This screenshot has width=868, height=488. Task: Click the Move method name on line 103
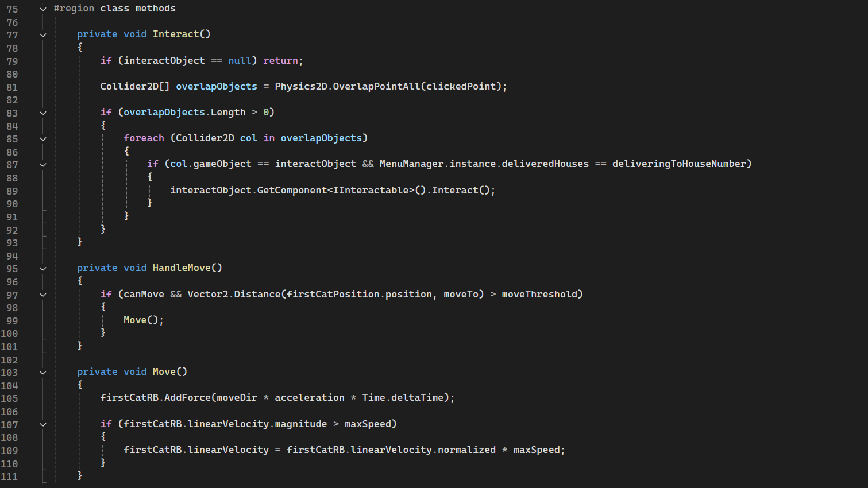pyautogui.click(x=164, y=372)
